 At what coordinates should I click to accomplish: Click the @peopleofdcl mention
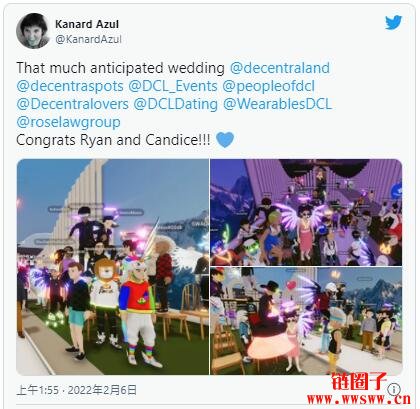point(268,86)
